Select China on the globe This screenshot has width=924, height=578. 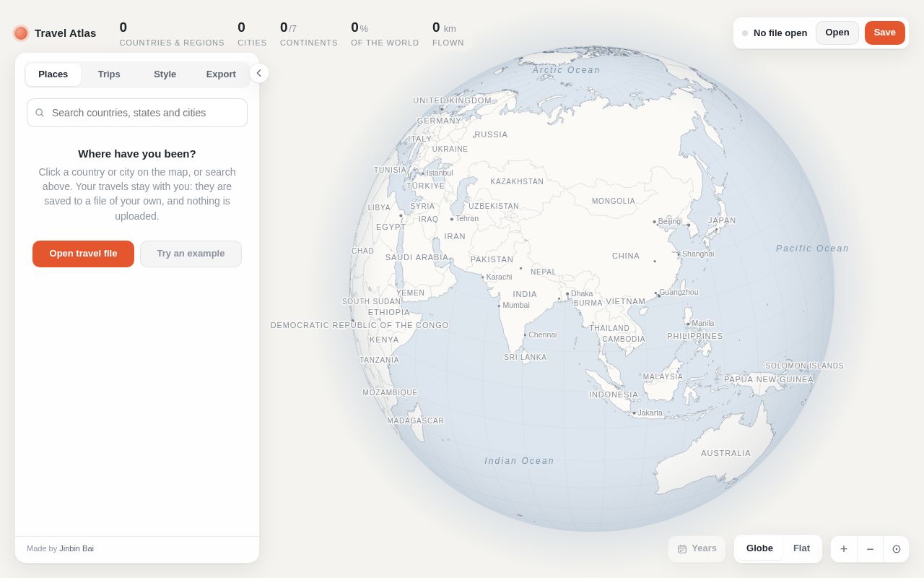[626, 256]
